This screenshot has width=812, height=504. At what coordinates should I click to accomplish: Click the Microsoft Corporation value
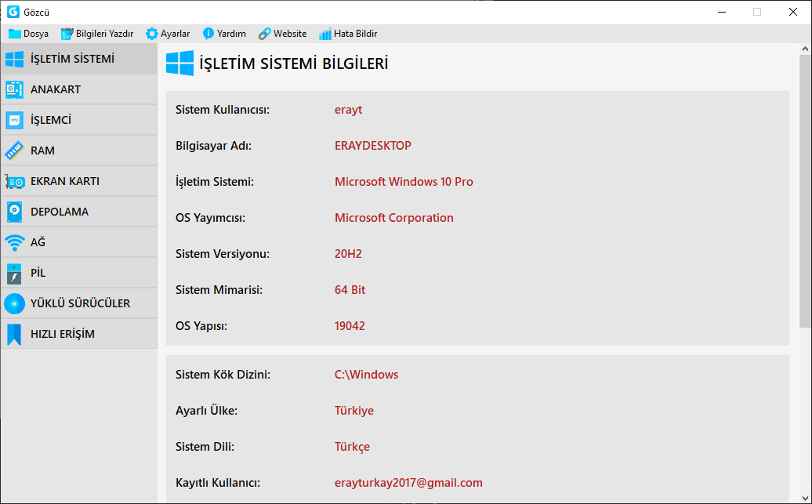tap(394, 218)
